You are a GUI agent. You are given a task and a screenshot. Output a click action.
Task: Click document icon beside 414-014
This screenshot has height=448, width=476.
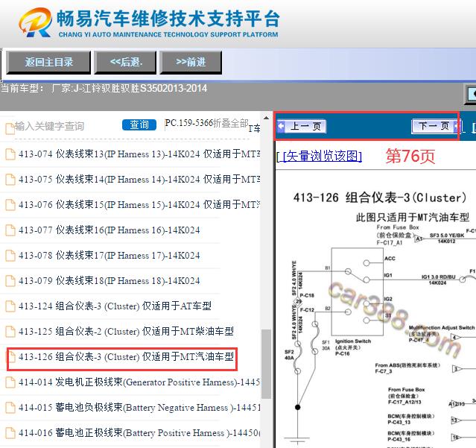click(10, 382)
